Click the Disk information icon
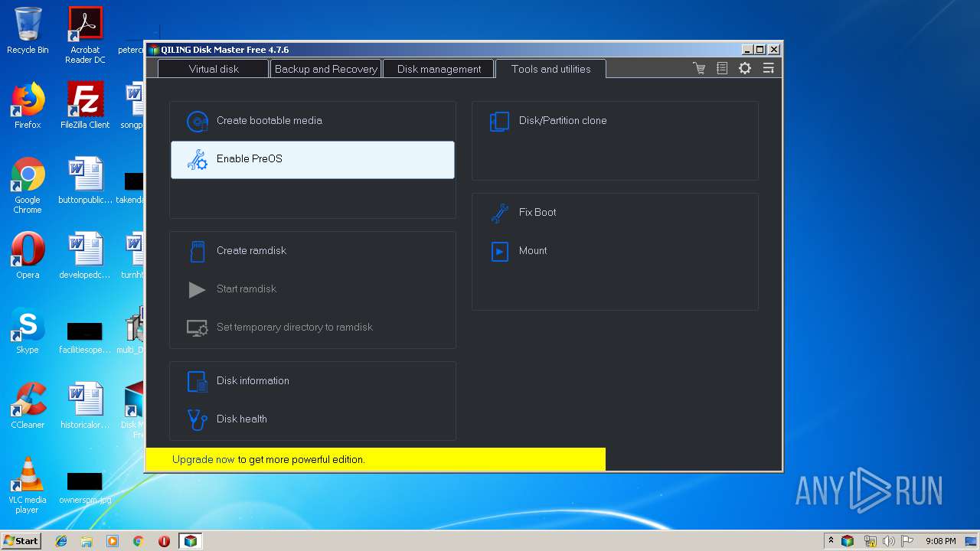The image size is (980, 551). click(198, 381)
